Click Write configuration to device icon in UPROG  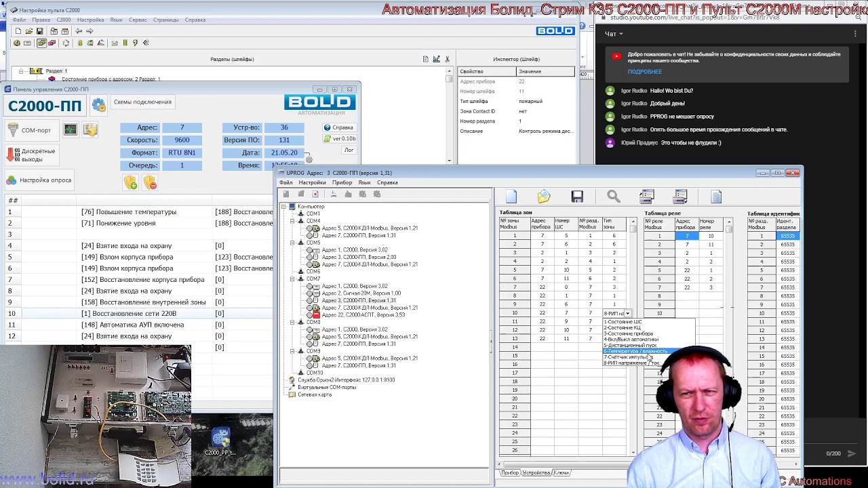[680, 197]
